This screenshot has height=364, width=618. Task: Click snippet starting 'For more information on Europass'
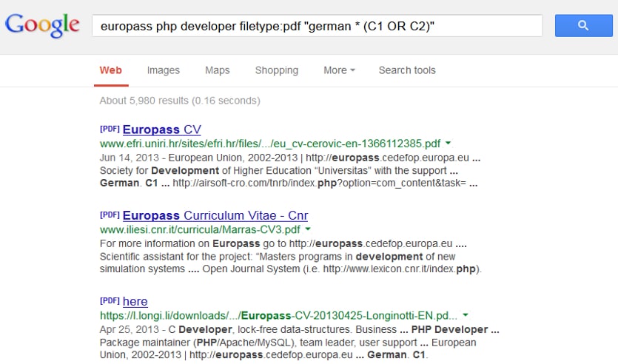click(291, 257)
